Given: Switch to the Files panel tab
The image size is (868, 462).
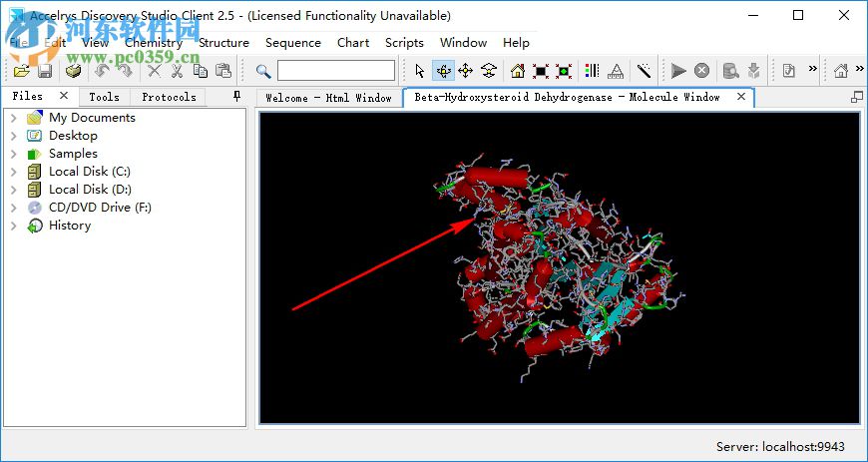Looking at the screenshot, I should coord(27,97).
